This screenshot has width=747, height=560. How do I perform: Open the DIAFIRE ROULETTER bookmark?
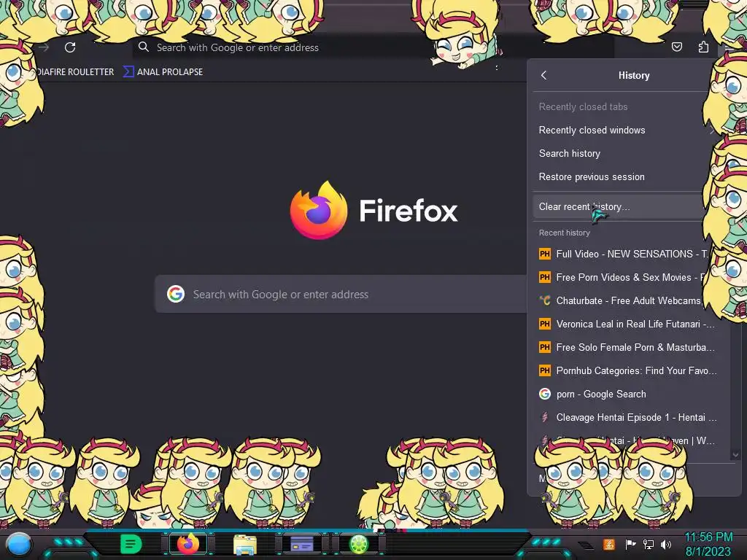(75, 72)
